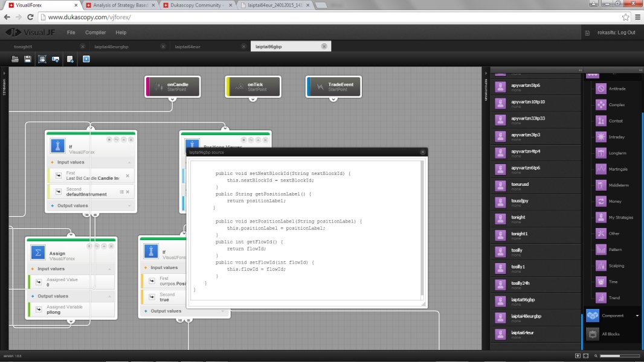Image resolution: width=644 pixels, height=362 pixels.
Task: Collapse Input values in top If block
Action: (129, 162)
